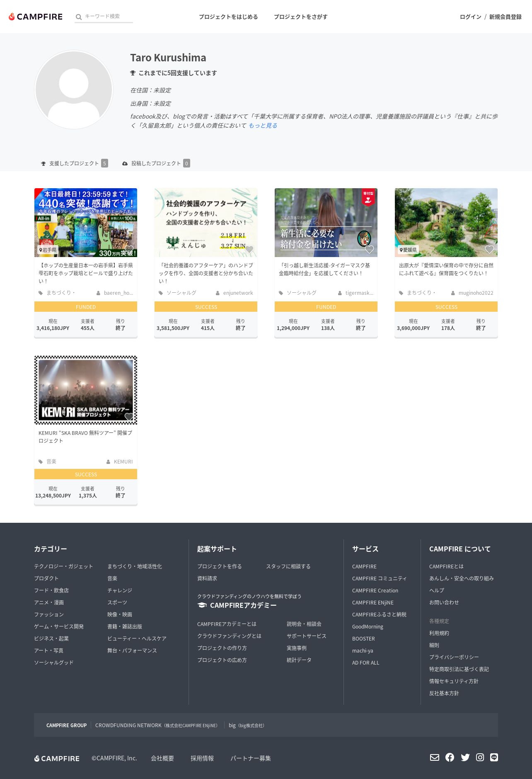Click プライバシーポリシー link

click(x=454, y=657)
